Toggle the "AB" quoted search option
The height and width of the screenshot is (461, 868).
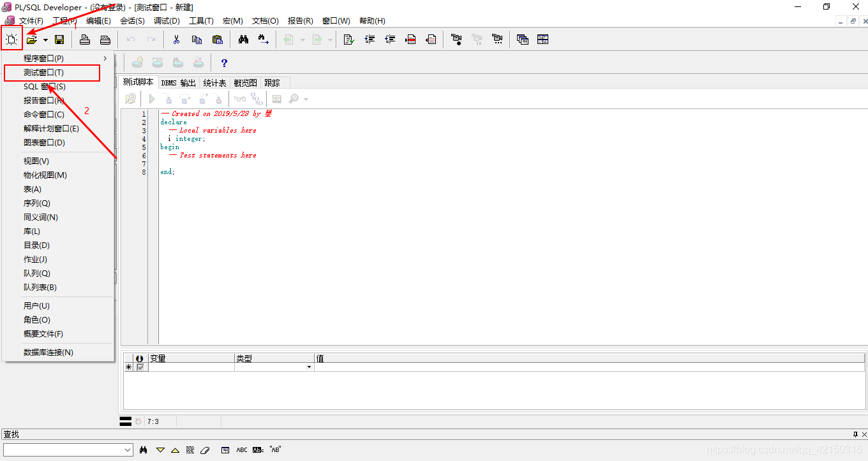tap(275, 450)
